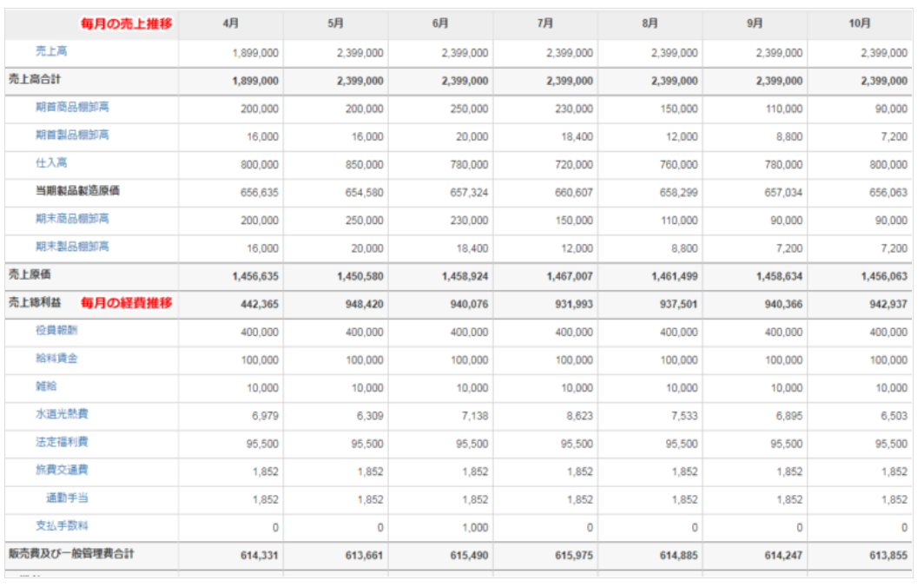Open the 売上高 row link
Screen dimensions: 924x587
51,52
